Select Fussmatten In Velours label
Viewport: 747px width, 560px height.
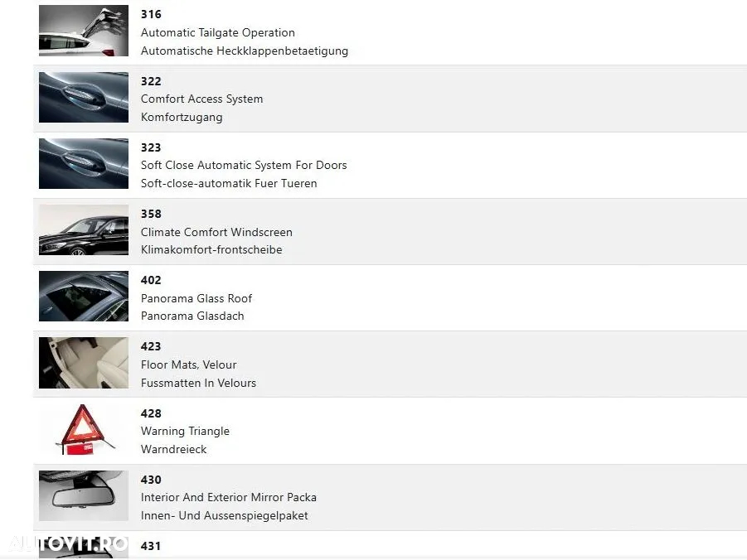[x=198, y=383]
